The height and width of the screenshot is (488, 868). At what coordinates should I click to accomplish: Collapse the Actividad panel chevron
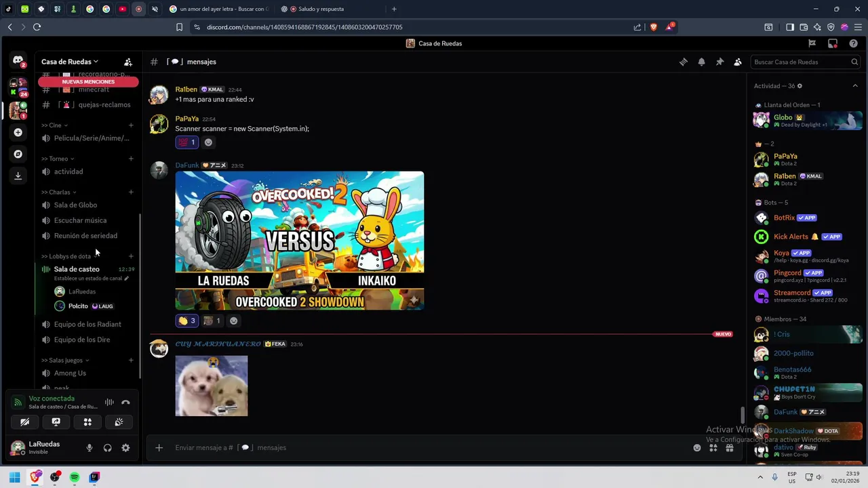855,86
